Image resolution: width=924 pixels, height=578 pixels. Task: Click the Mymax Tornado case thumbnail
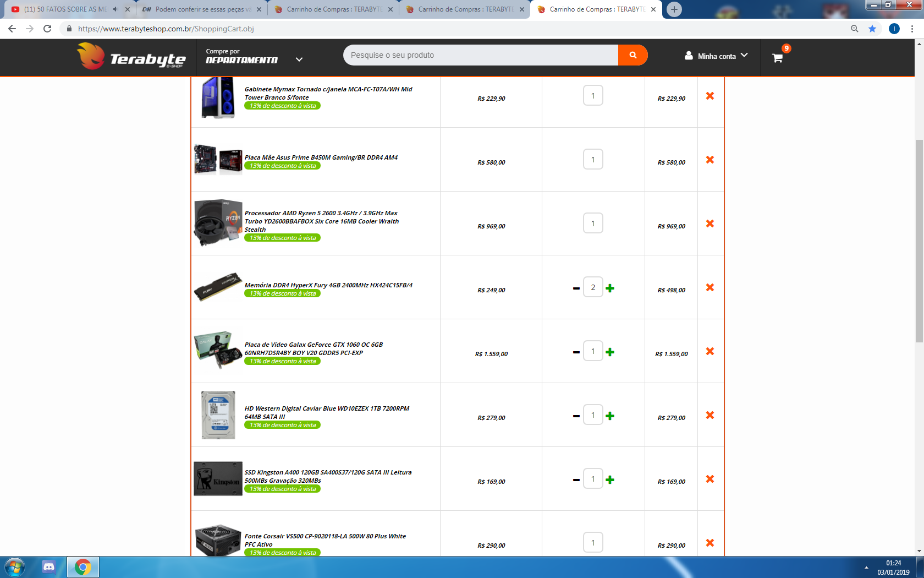pyautogui.click(x=218, y=97)
